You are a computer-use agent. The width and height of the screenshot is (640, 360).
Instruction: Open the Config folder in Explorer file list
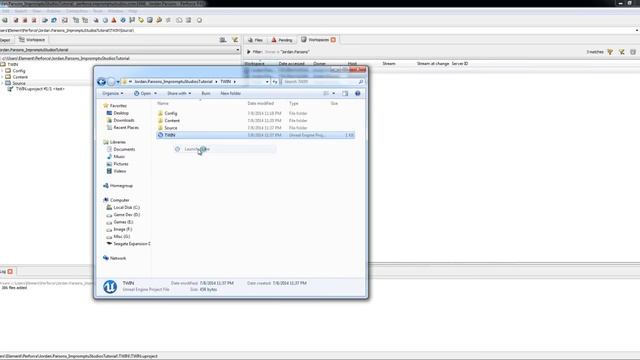coord(171,113)
